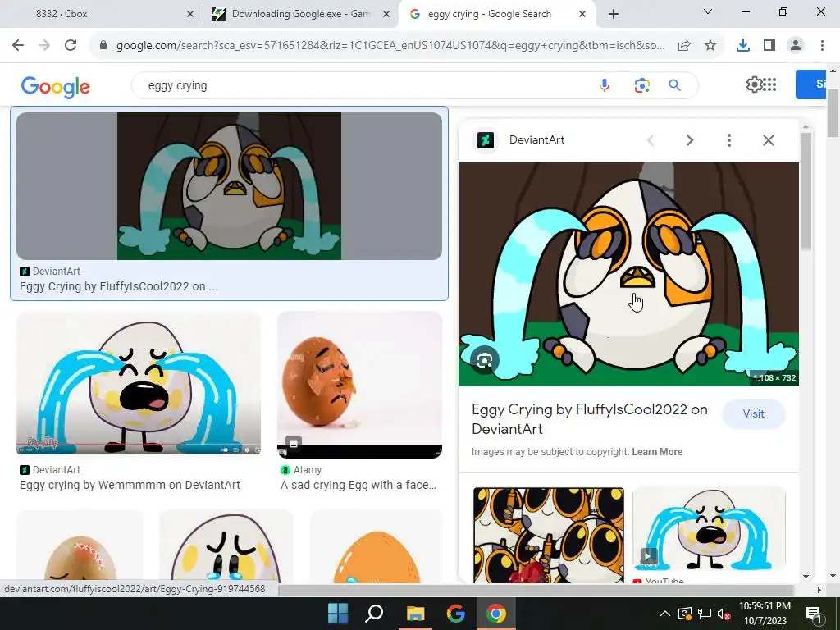Viewport: 840px width, 630px height.
Task: Click Eggy crying by Wemmmmm on DeviantArt caption
Action: [130, 485]
